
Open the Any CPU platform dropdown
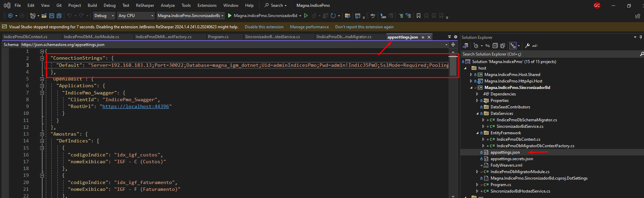tap(136, 16)
